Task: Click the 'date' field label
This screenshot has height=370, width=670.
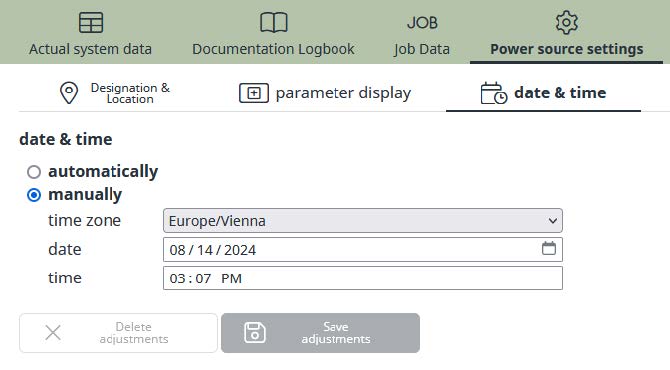Action: [x=65, y=249]
